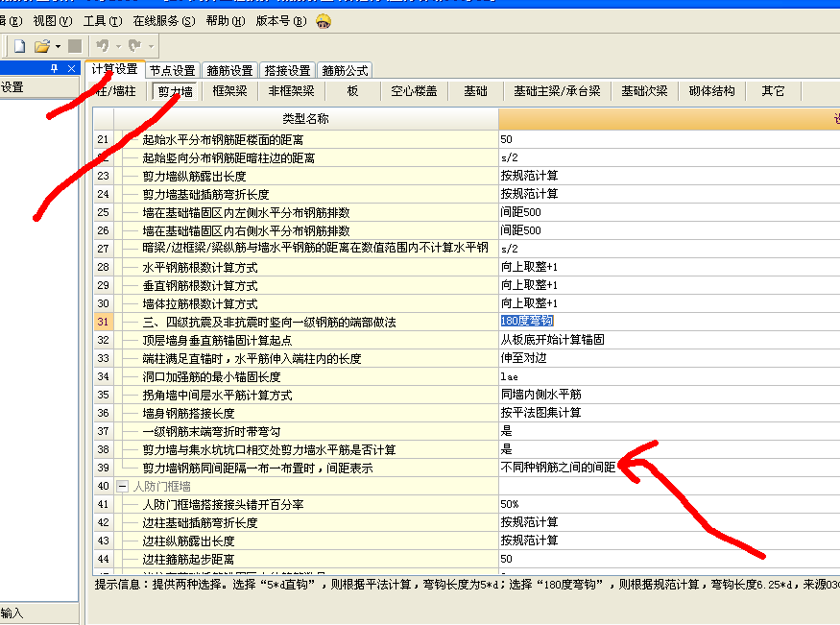Switch to the 箍筋公式 tab
This screenshot has width=840, height=625.
(345, 71)
